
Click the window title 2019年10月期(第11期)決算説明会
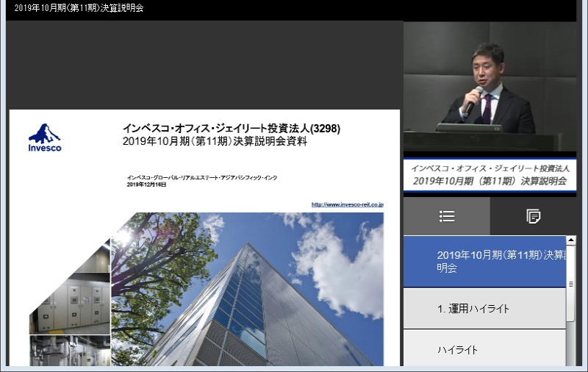pos(79,8)
